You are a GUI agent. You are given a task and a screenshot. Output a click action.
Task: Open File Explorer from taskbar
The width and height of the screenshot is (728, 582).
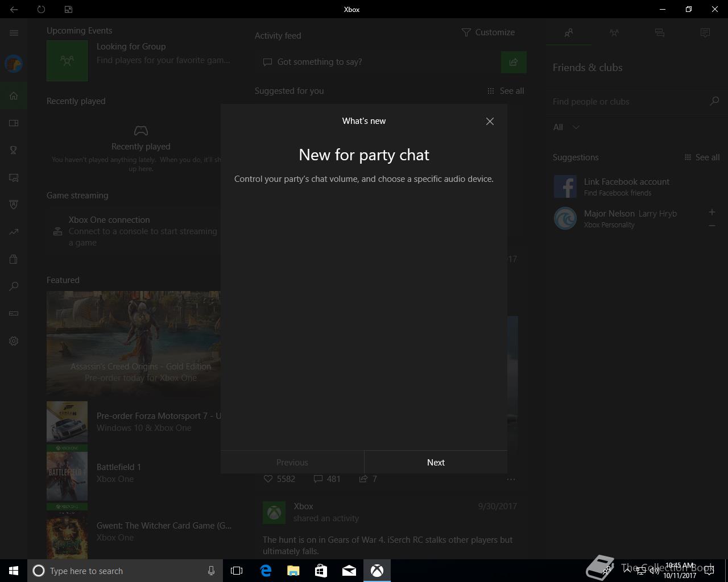point(293,571)
